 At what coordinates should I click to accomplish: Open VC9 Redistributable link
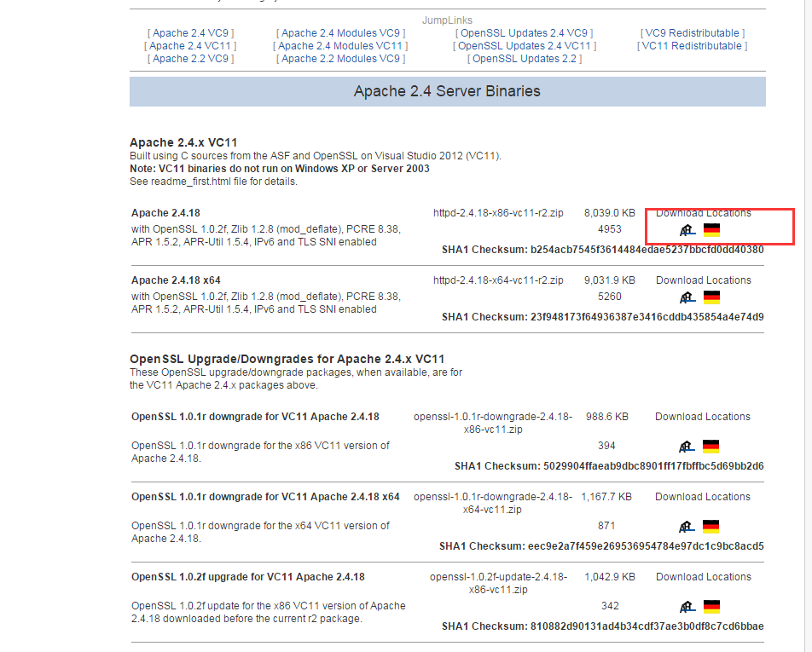(693, 33)
